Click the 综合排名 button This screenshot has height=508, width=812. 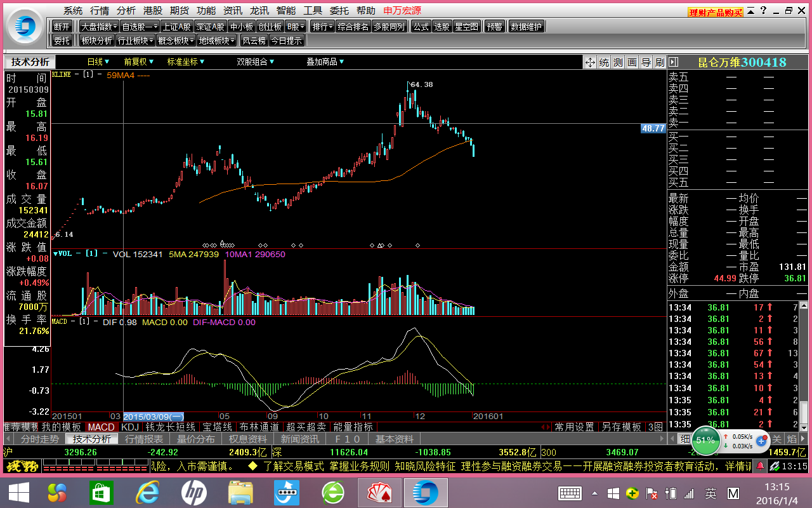coord(353,26)
